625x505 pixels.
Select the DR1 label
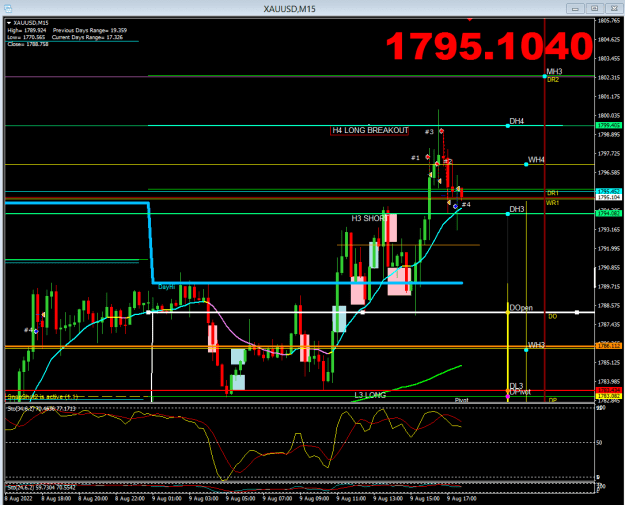552,193
